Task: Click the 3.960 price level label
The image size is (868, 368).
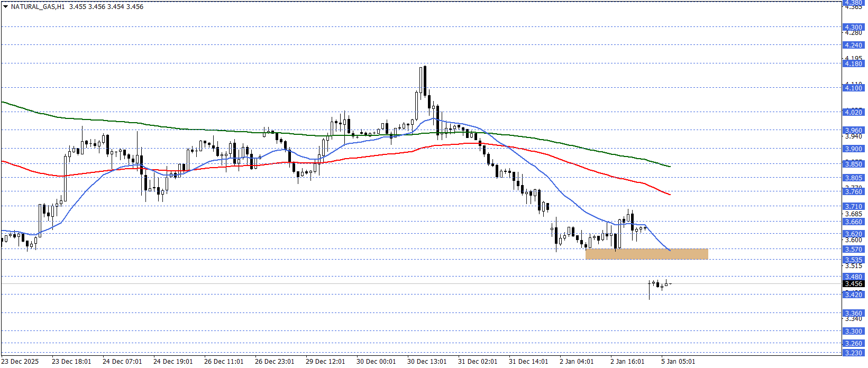Action: [853, 131]
